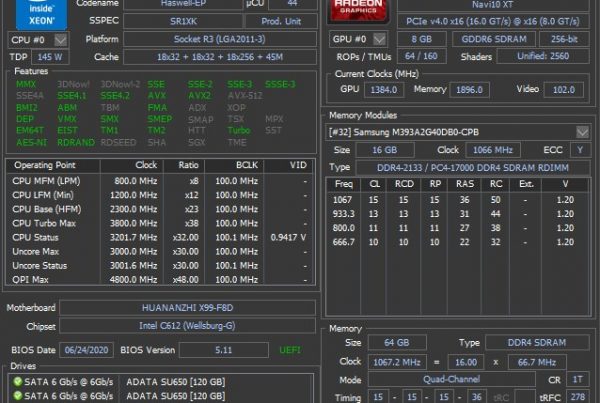The image size is (600, 403).
Task: Select the CPU Status row
Action: coord(160,237)
